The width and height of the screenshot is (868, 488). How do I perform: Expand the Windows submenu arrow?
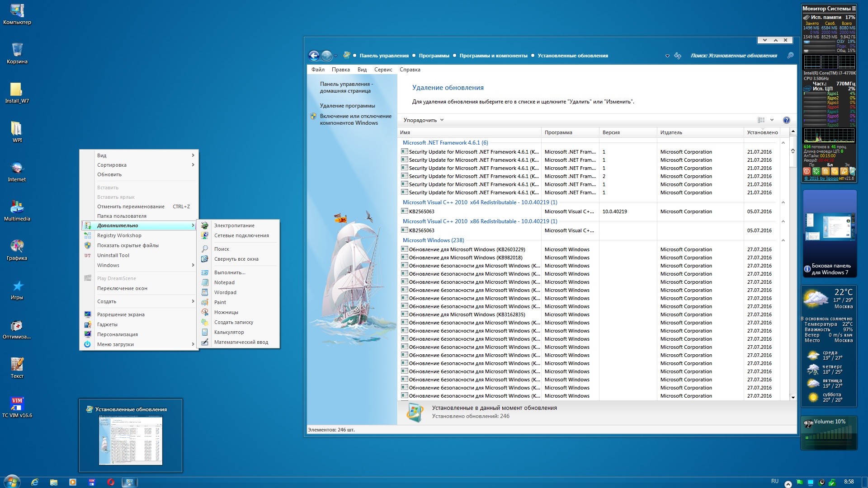[x=194, y=264]
